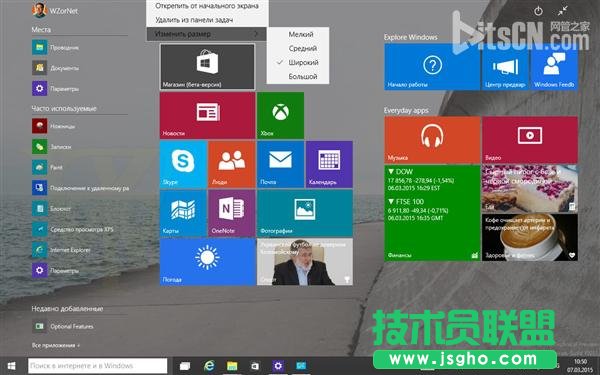Open the Начало работы tile
This screenshot has width=600, height=375.
point(432,67)
